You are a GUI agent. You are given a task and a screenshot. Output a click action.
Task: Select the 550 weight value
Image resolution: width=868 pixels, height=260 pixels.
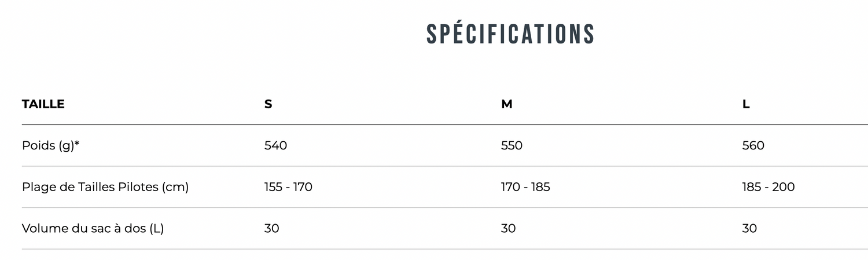click(x=512, y=145)
